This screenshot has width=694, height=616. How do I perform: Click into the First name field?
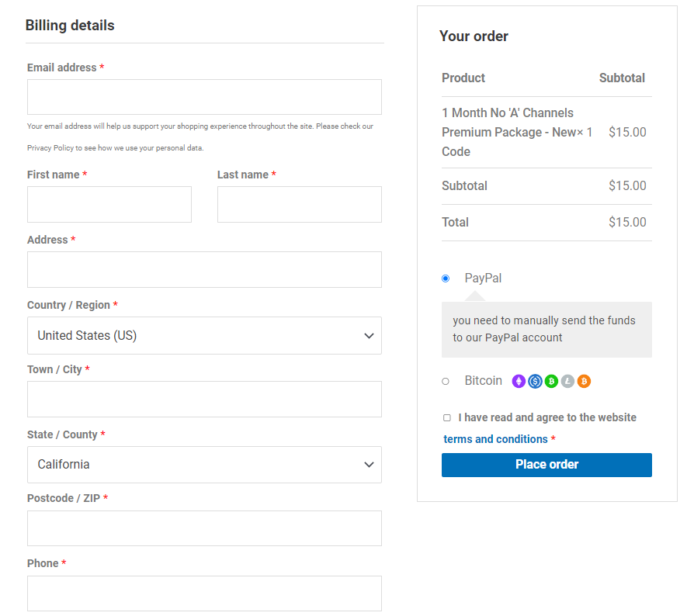(109, 205)
